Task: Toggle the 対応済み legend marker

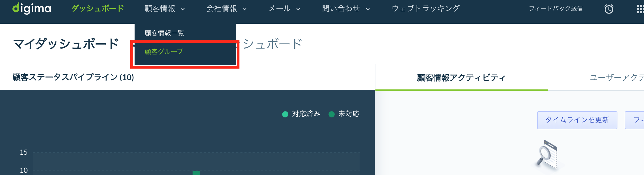Action: (285, 114)
